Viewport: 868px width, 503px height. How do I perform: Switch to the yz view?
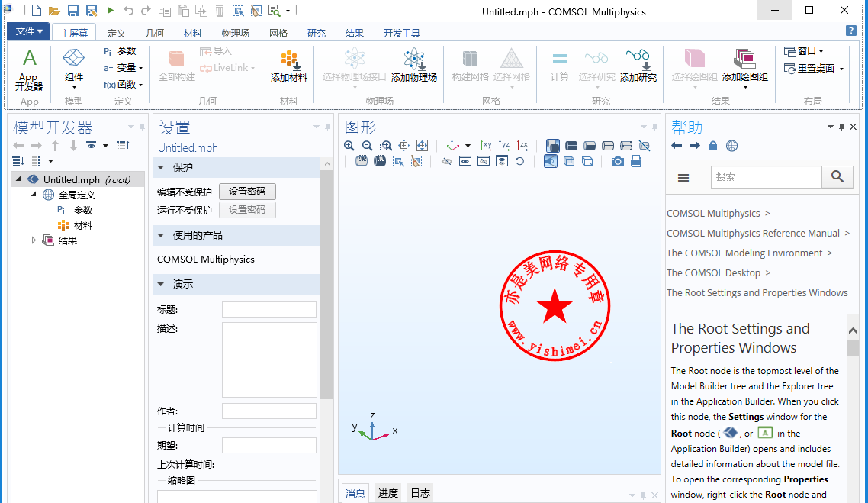(504, 146)
